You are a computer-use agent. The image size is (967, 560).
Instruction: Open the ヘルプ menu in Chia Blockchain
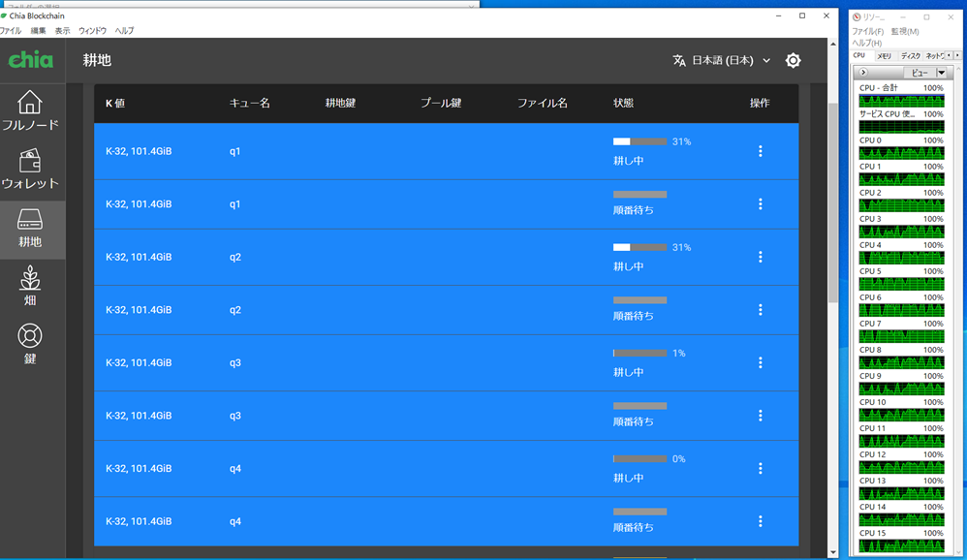[x=125, y=31]
